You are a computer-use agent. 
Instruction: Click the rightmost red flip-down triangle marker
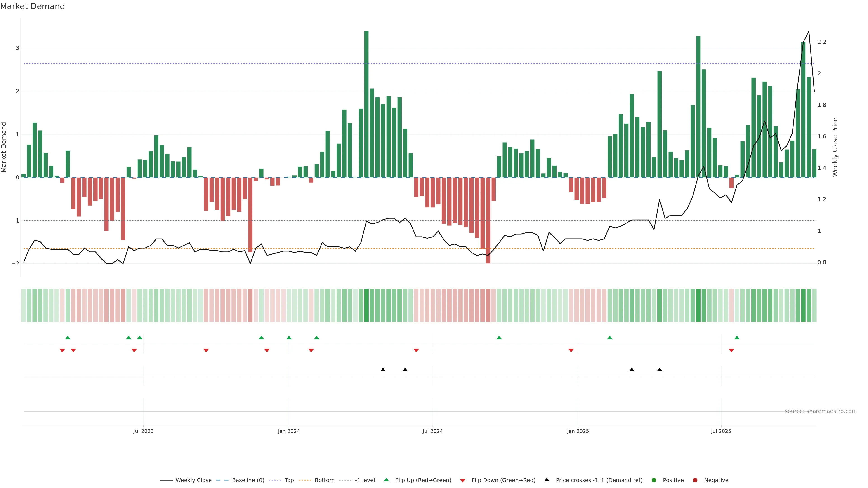[x=731, y=351]
